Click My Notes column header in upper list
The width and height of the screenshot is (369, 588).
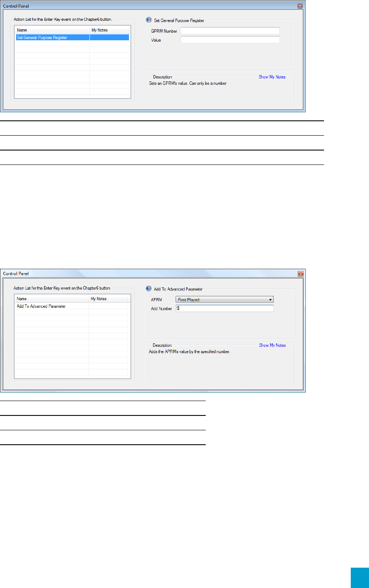point(109,31)
